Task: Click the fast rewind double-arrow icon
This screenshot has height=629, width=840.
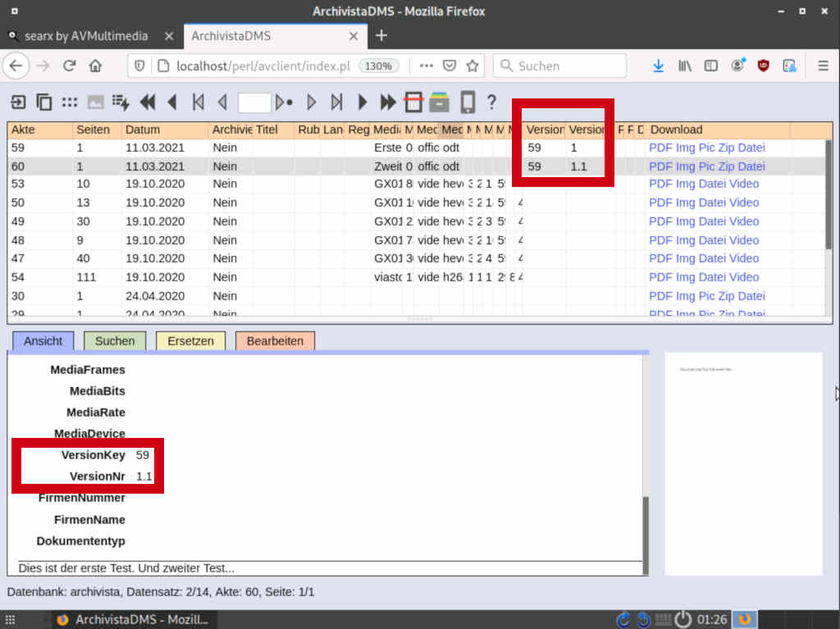Action: click(148, 102)
